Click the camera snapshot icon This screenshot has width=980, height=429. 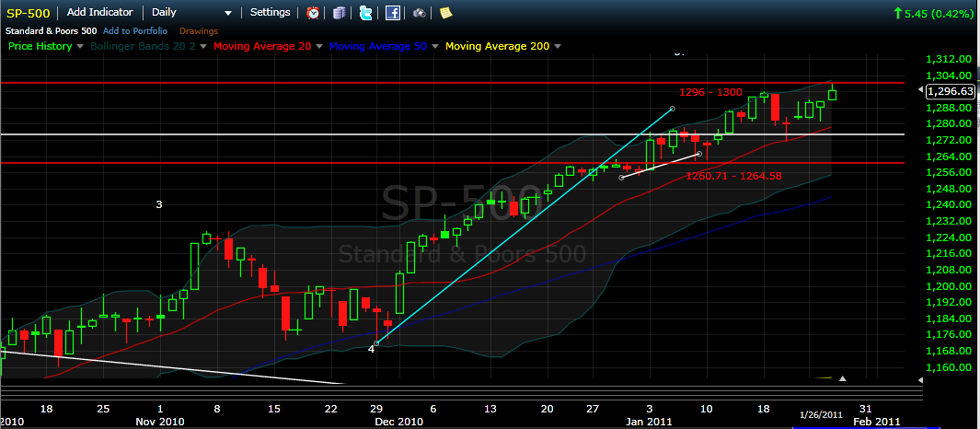point(420,13)
